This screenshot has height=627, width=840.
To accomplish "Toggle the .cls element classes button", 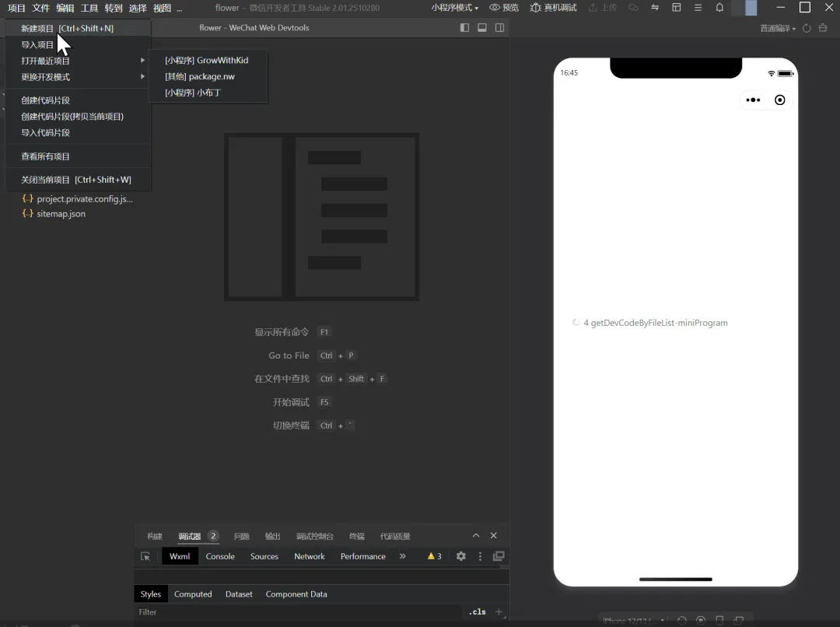I will pyautogui.click(x=478, y=611).
